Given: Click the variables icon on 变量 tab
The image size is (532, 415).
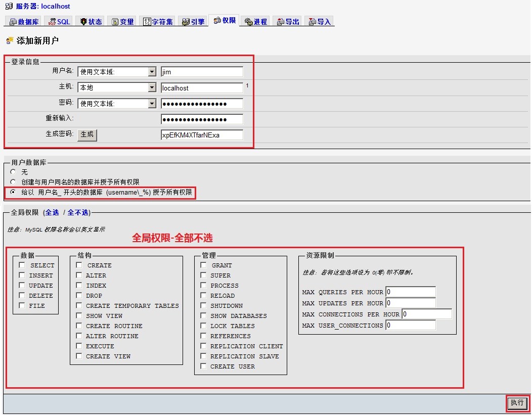Looking at the screenshot, I should (115, 22).
